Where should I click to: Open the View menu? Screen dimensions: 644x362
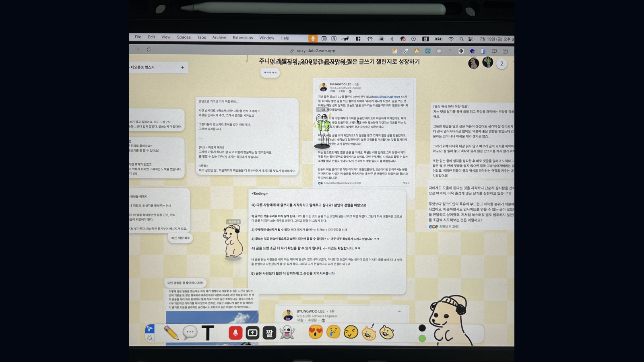(x=166, y=37)
